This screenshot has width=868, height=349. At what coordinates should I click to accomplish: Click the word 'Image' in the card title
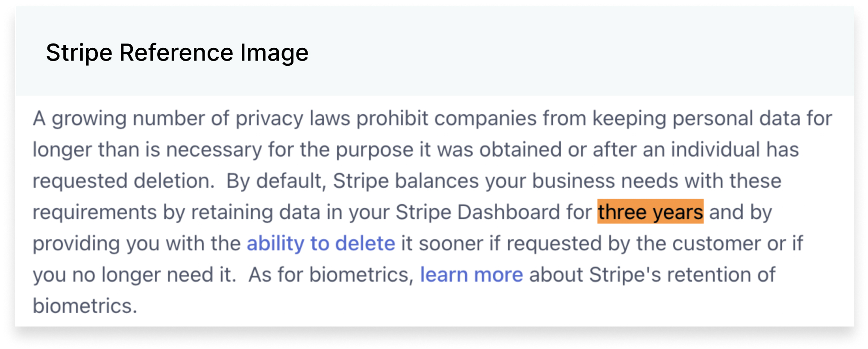tap(274, 53)
